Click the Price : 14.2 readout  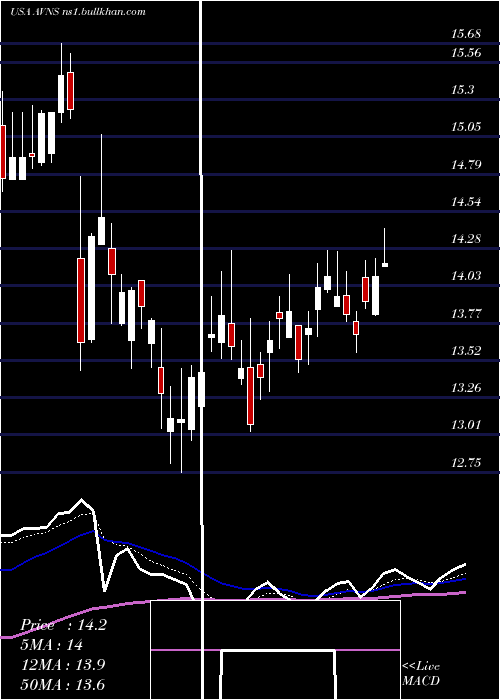click(63, 625)
